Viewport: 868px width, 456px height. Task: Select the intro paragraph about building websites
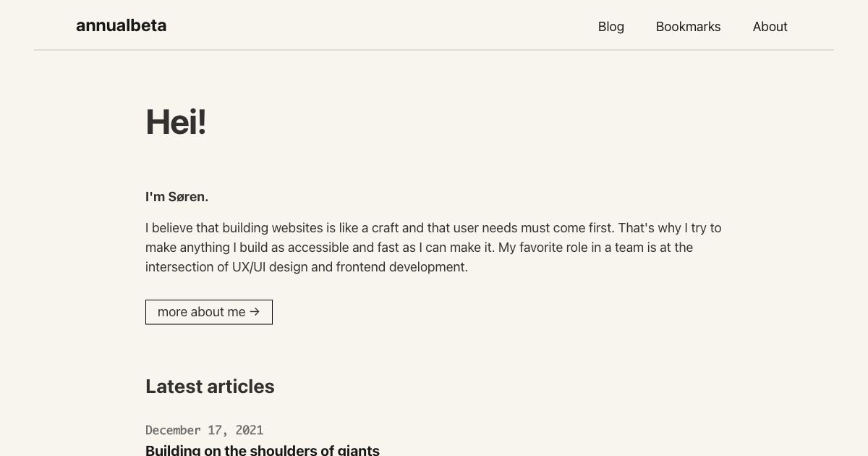[x=433, y=247]
